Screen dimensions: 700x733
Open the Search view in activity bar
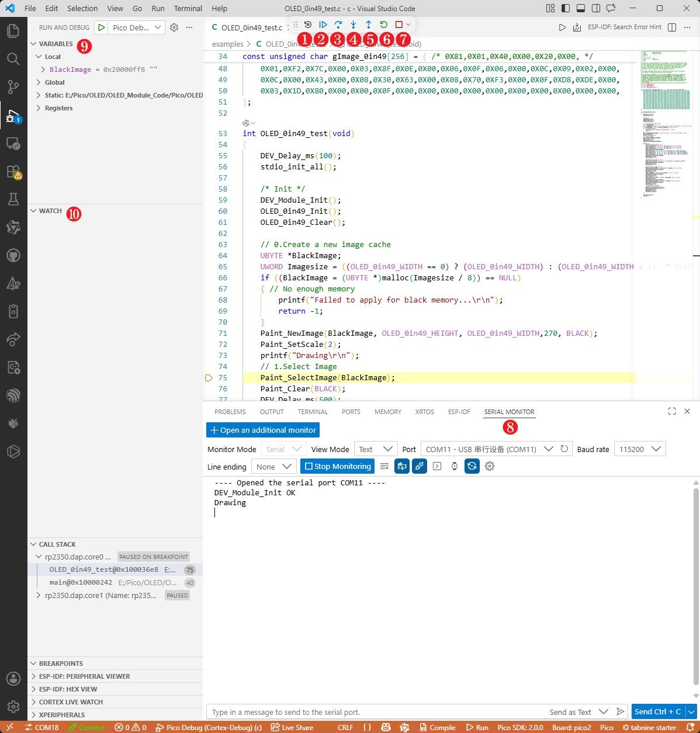pyautogui.click(x=13, y=59)
